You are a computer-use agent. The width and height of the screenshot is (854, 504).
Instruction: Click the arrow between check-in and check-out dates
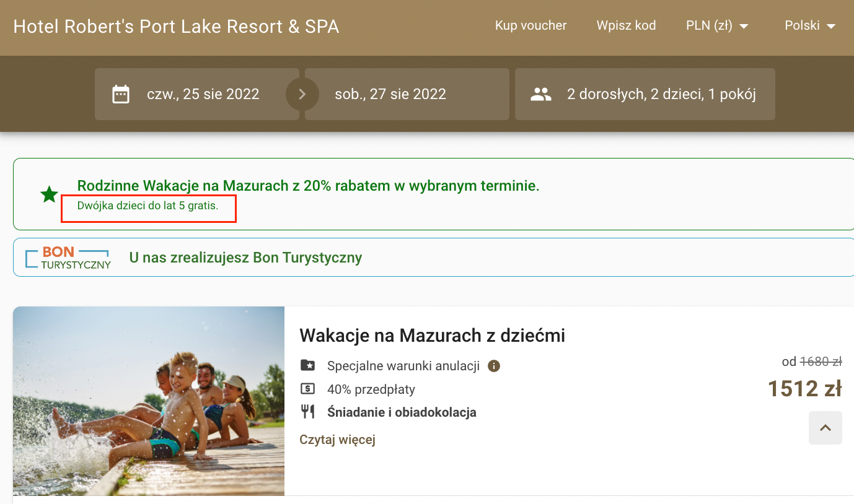[302, 94]
